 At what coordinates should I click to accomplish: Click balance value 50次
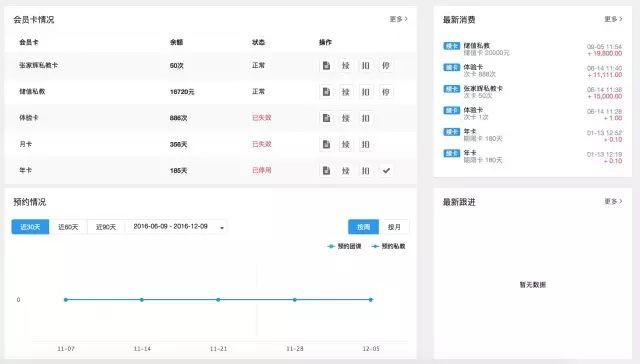177,66
